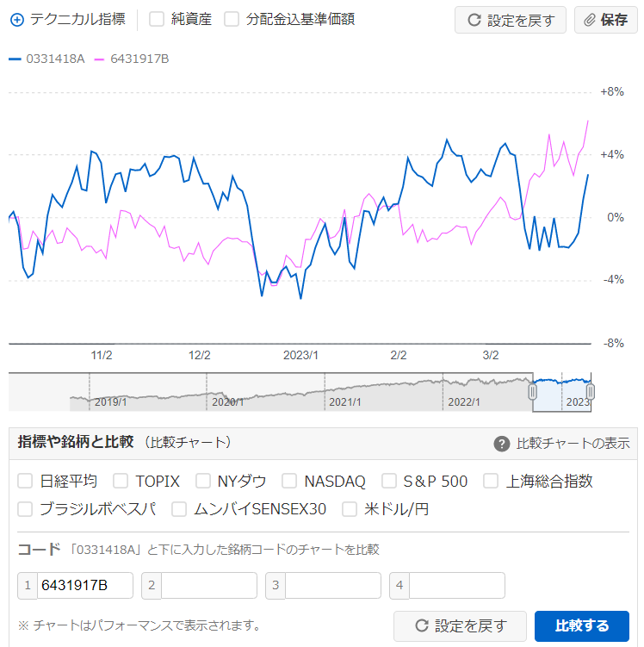Click 11/2 x-axis date label
This screenshot has height=647, width=644.
[x=102, y=355]
